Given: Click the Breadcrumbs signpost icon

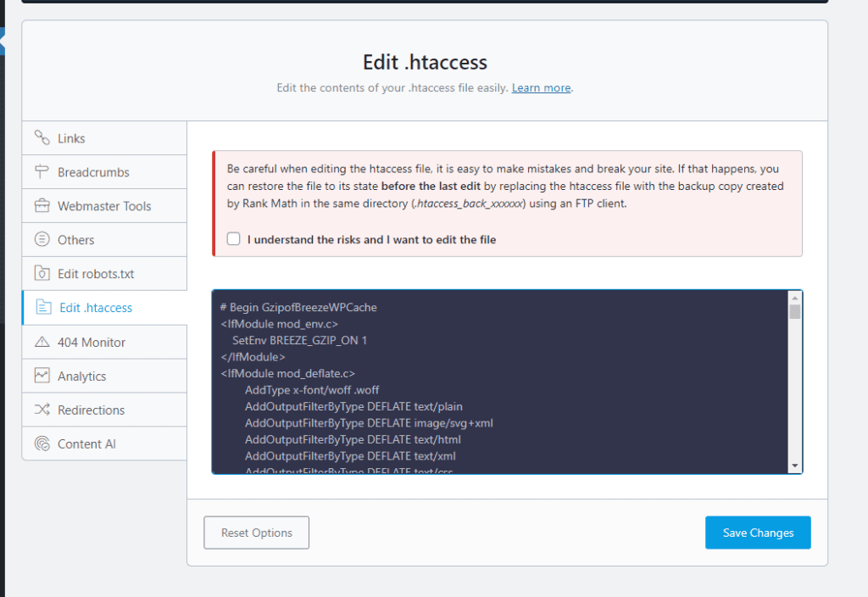Looking at the screenshot, I should click(42, 171).
